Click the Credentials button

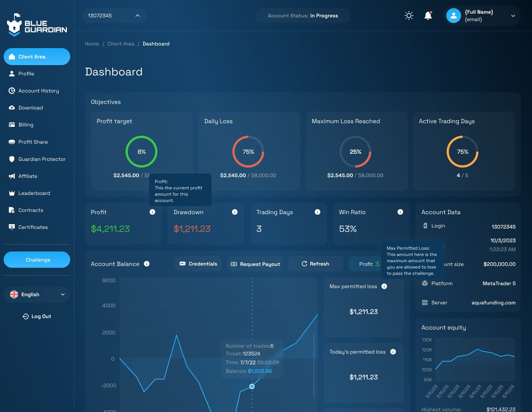coord(198,264)
